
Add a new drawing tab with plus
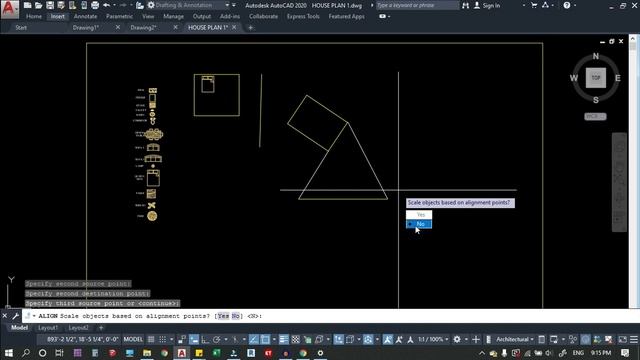pyautogui.click(x=250, y=27)
